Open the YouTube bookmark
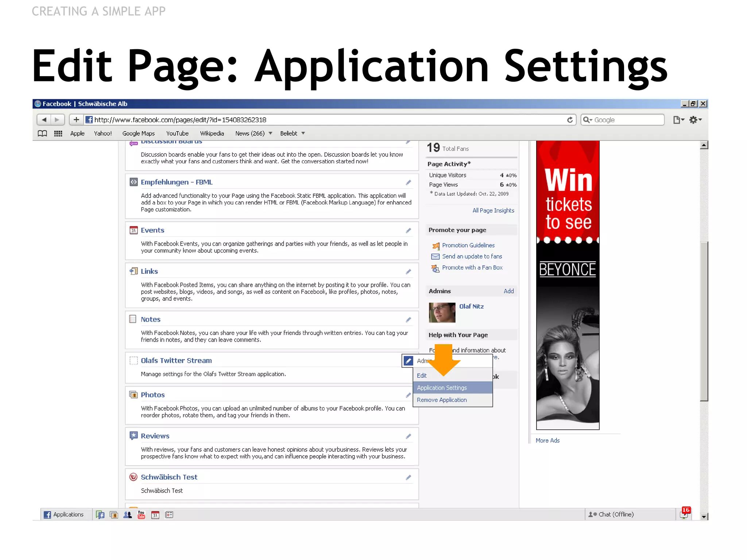 177,133
